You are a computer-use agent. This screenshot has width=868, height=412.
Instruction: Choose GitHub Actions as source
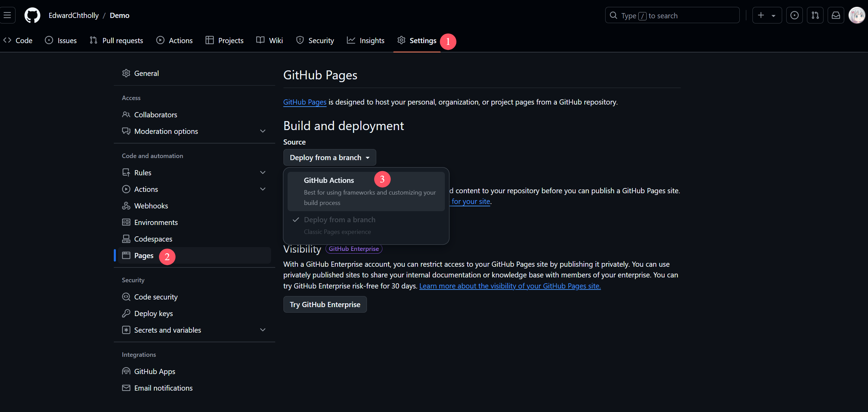[366, 191]
